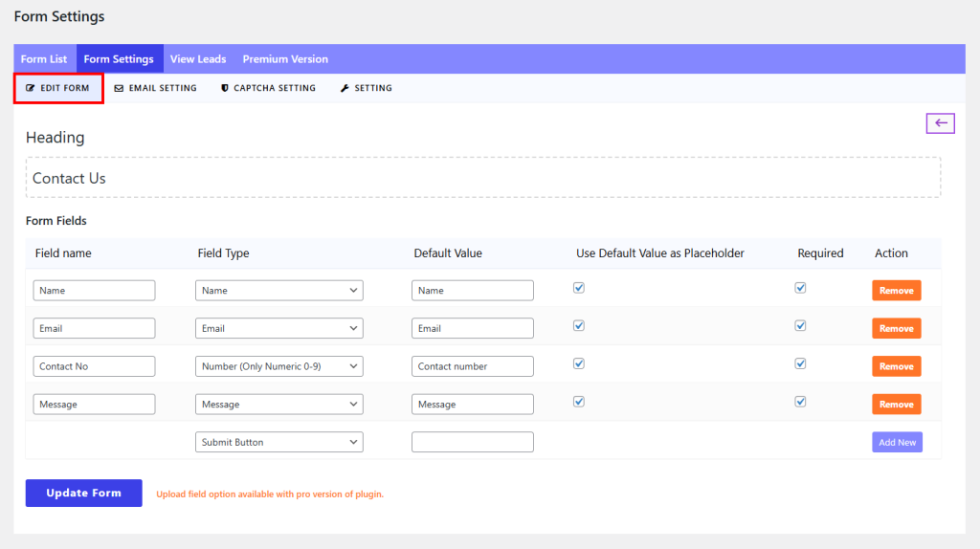
Task: Click the Message default value field
Action: 472,405
